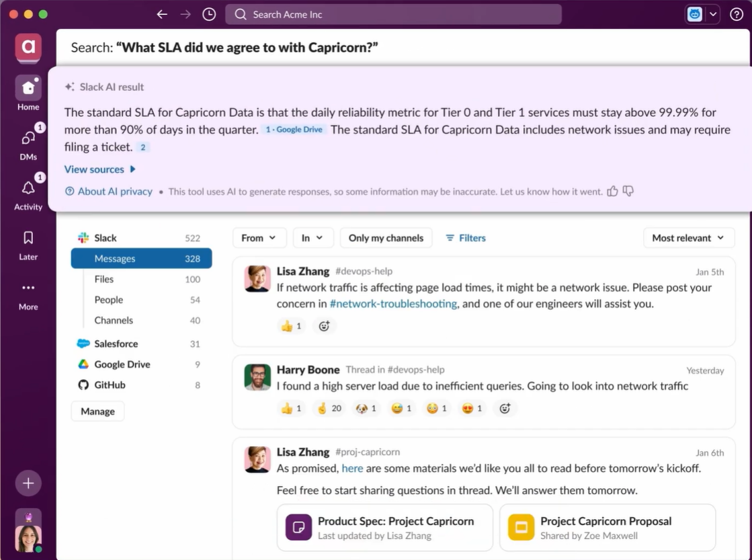Screen dimensions: 752x560
Task: Go to Home in the sidebar
Action: [28, 93]
